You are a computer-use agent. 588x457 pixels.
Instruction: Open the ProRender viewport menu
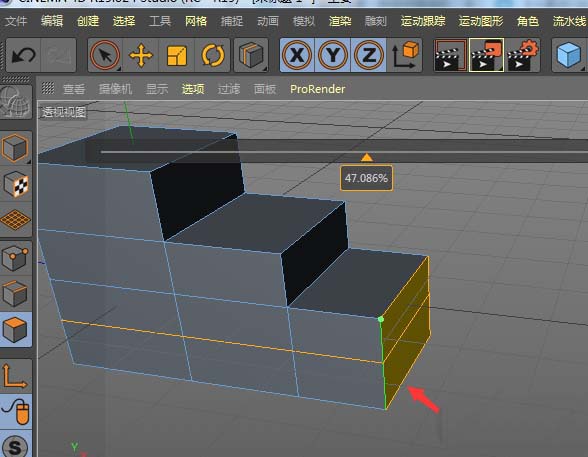click(317, 89)
